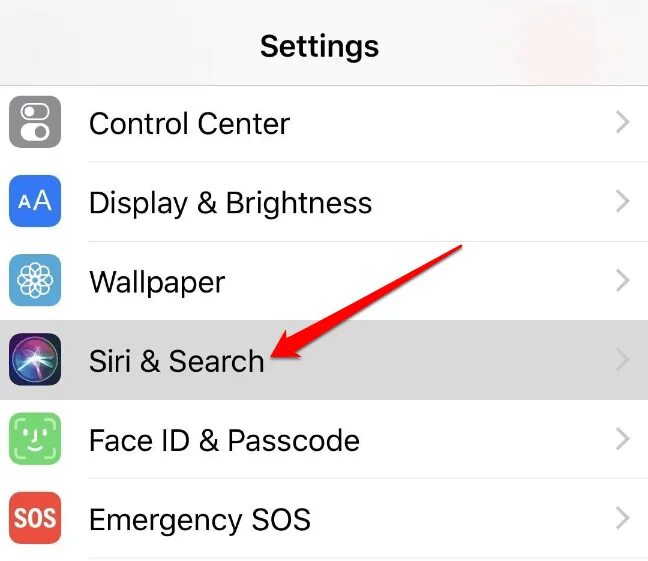The image size is (648, 561).
Task: Tap the red SOS icon
Action: pos(35,518)
